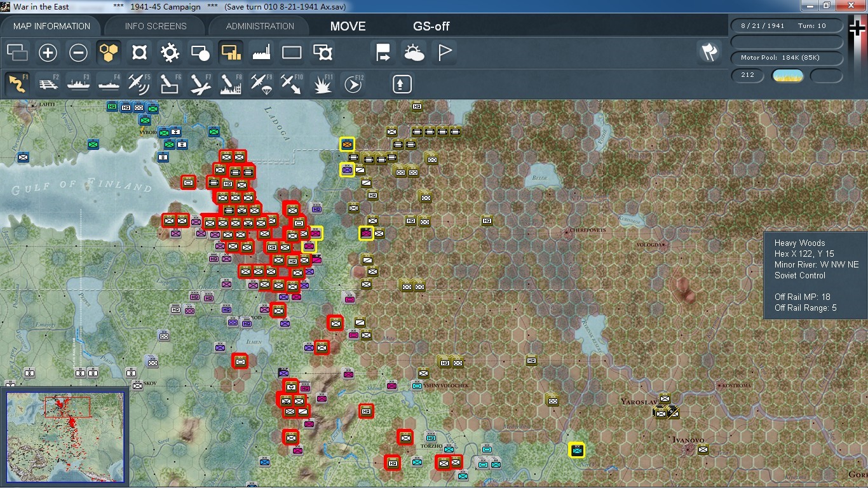868x488 pixels.
Task: Select the F4 amphibious ship icon
Action: (109, 84)
